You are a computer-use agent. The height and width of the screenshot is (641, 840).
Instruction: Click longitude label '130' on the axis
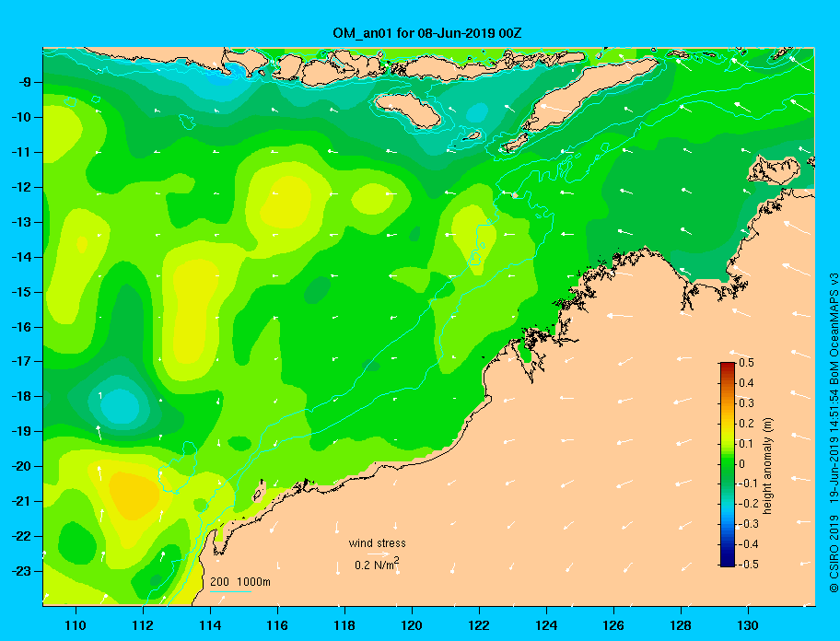(x=747, y=625)
